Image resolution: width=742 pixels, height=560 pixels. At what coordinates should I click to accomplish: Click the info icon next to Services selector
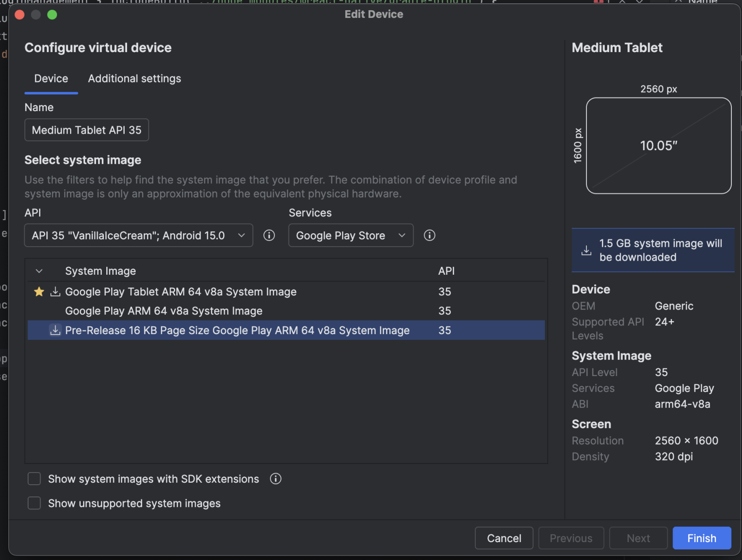pos(429,235)
